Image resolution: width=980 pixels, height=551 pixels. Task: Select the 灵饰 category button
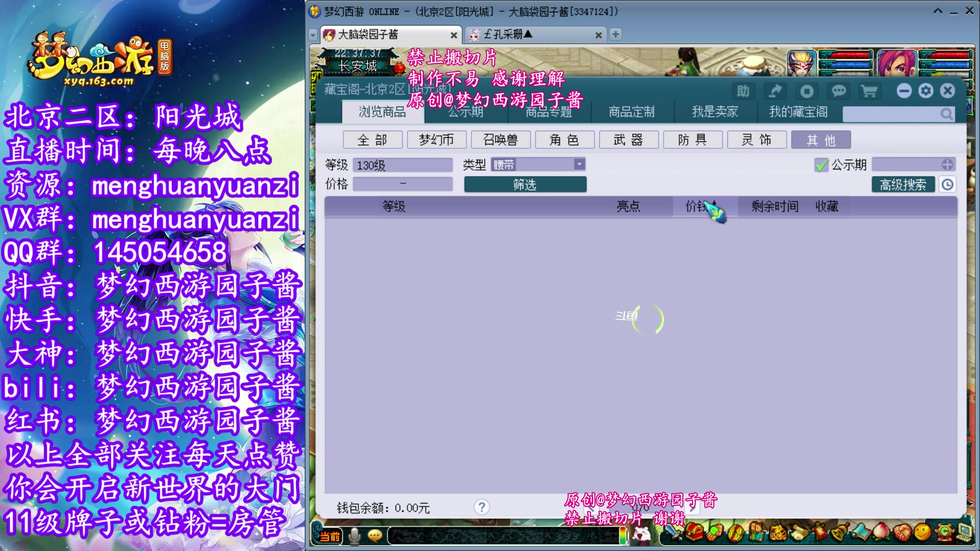click(757, 140)
